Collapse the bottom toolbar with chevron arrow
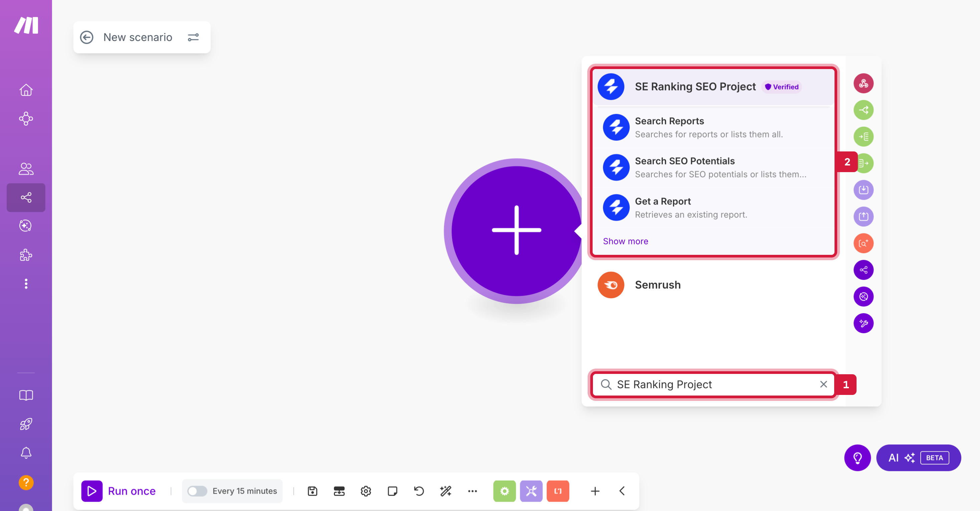980x511 pixels. click(622, 491)
